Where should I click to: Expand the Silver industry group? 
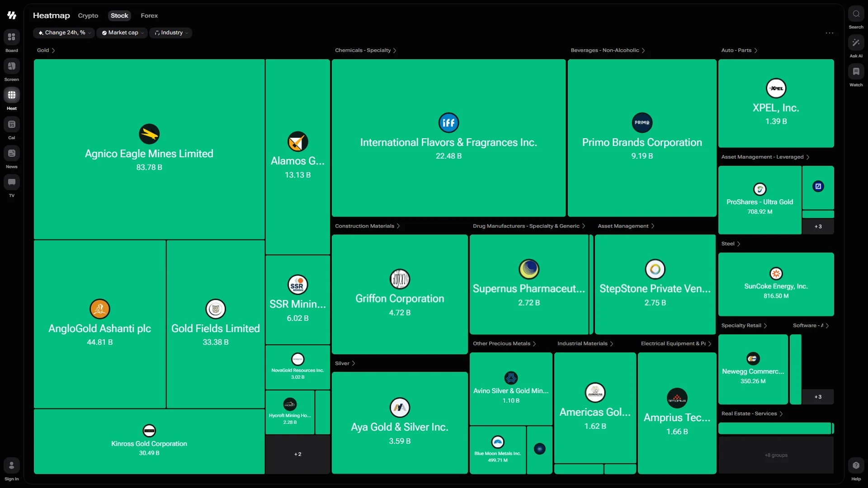(x=345, y=364)
